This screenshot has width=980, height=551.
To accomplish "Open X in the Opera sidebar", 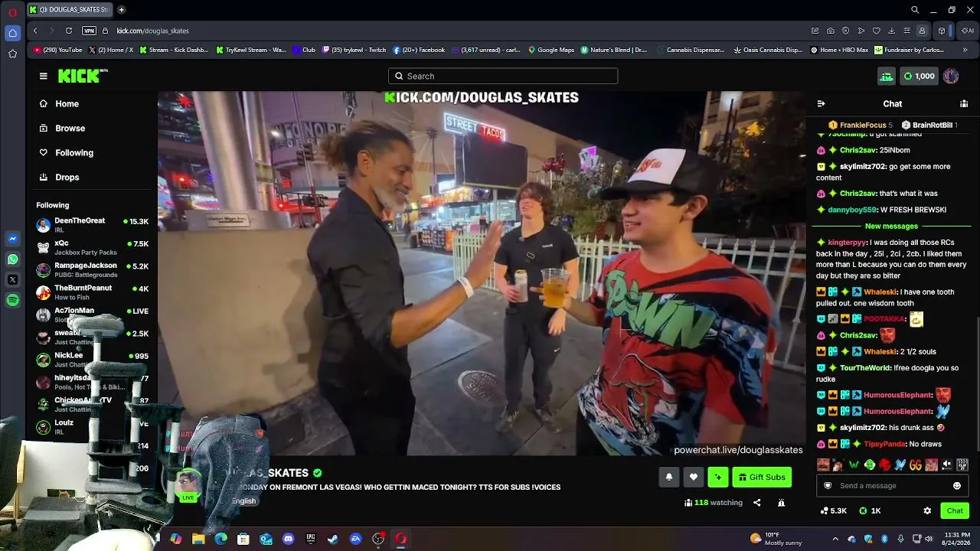I will (x=12, y=280).
